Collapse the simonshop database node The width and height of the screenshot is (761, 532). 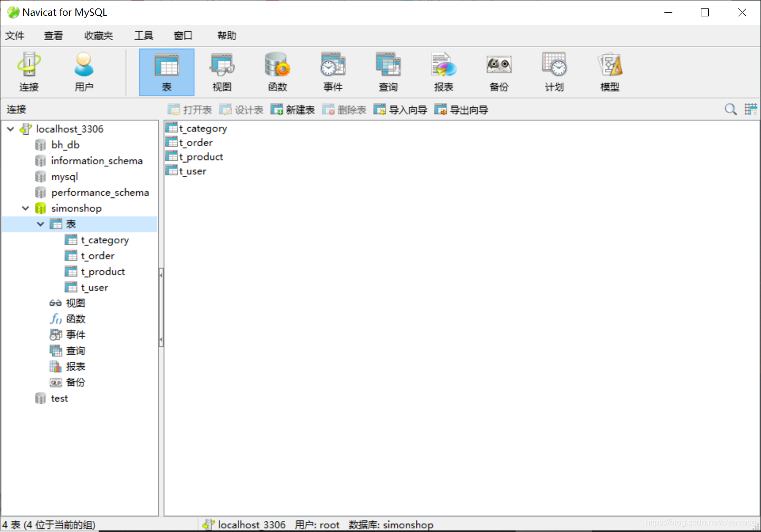point(25,208)
